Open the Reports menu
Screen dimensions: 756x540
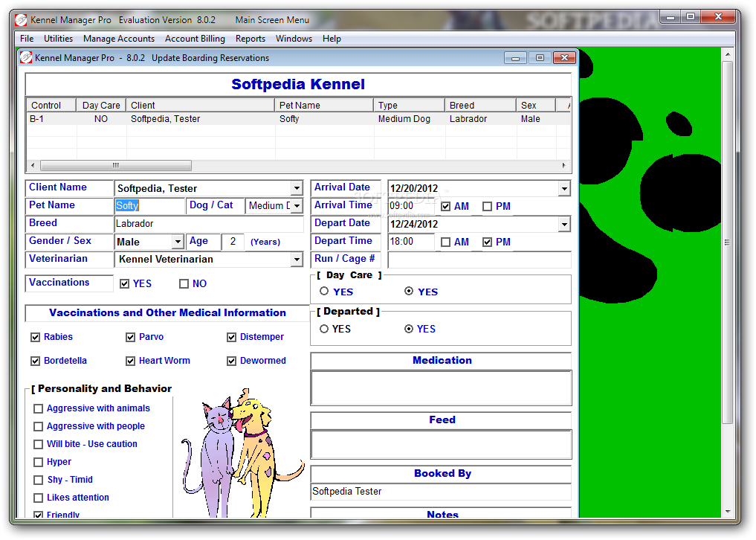coord(251,39)
